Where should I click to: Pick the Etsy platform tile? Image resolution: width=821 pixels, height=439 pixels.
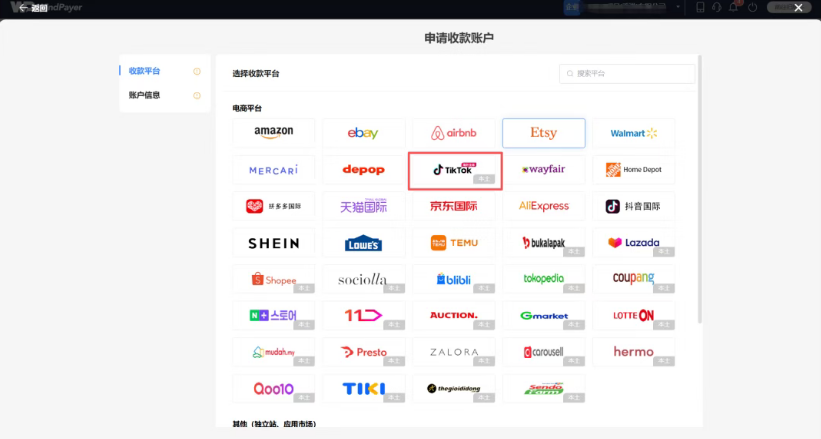point(543,133)
